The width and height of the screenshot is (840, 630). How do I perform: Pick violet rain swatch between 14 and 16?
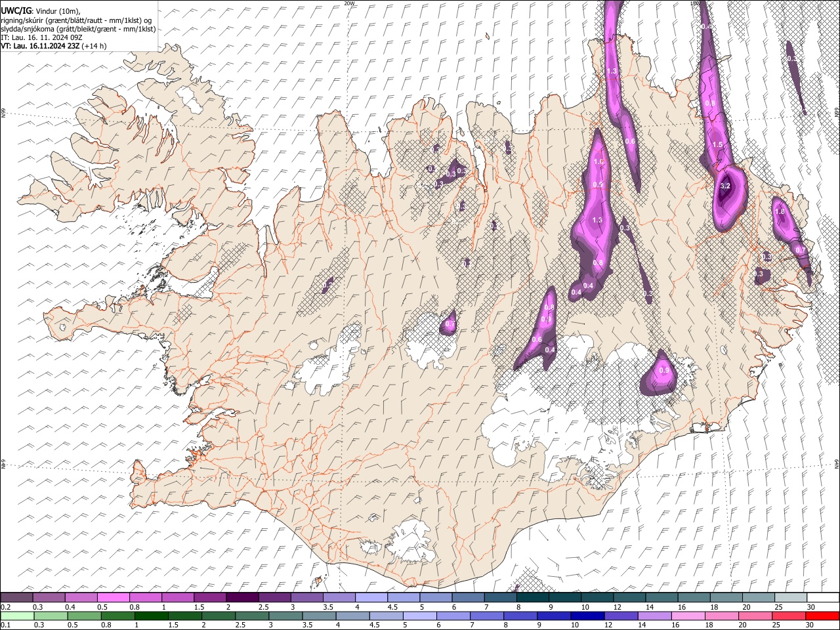coord(655,616)
